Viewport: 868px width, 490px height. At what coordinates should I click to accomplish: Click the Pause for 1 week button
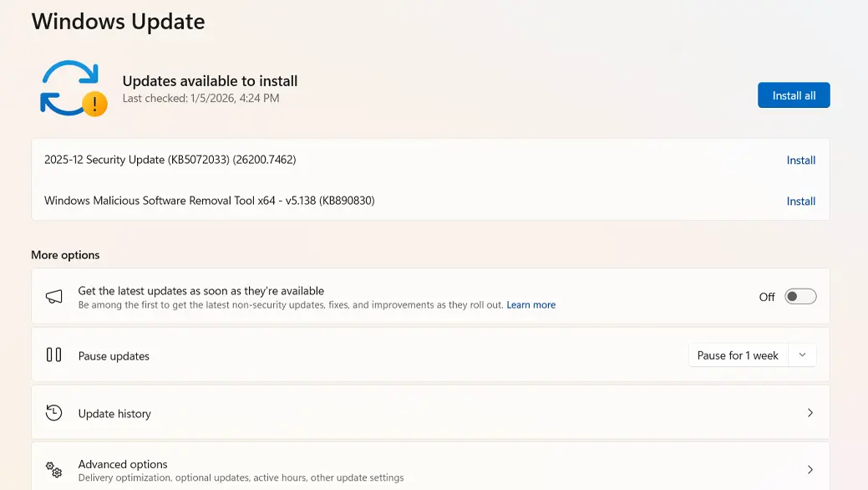(x=737, y=355)
